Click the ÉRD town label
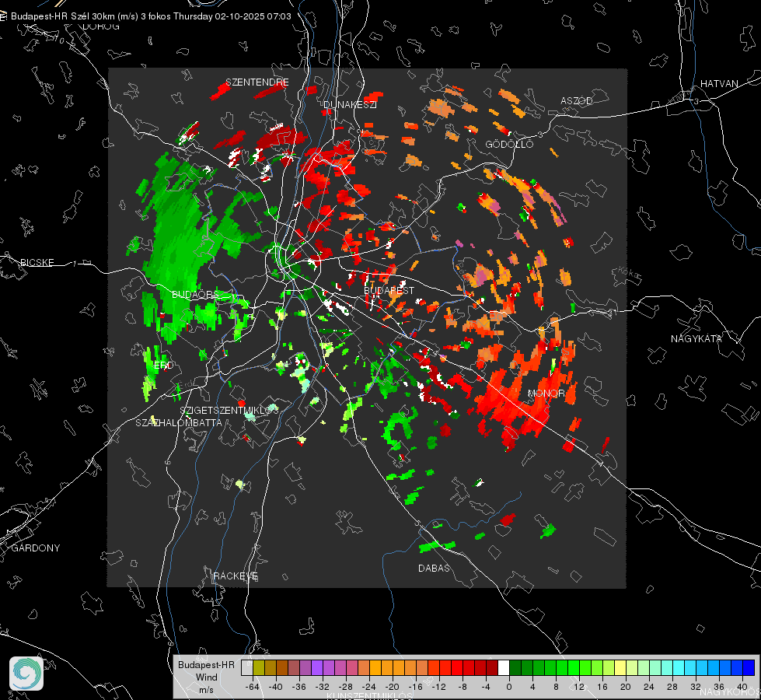 pyautogui.click(x=163, y=365)
